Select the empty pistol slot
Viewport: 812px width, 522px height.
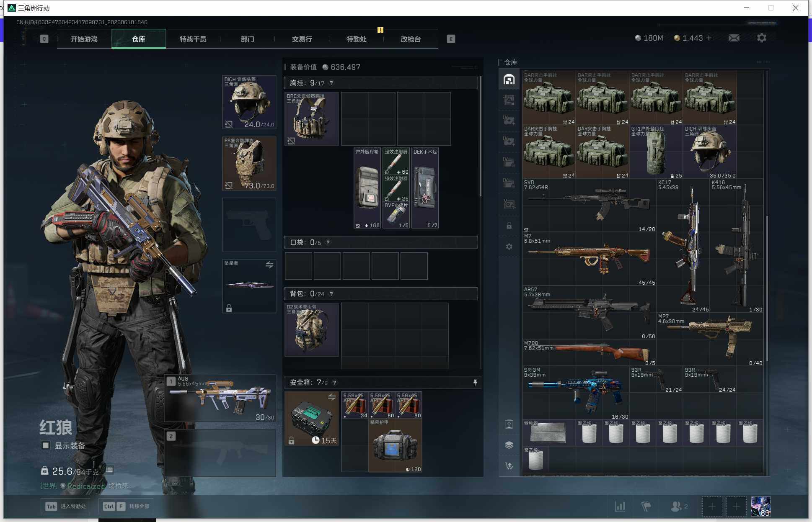249,225
